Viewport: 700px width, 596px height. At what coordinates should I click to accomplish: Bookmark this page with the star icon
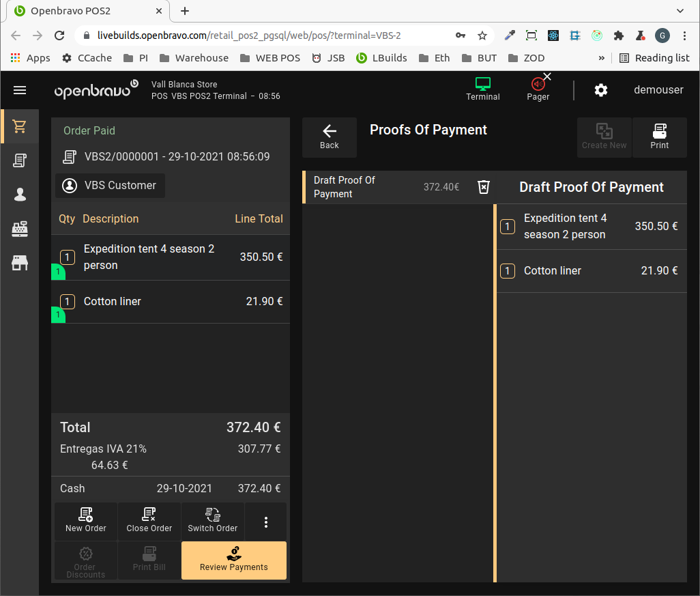[x=482, y=36]
